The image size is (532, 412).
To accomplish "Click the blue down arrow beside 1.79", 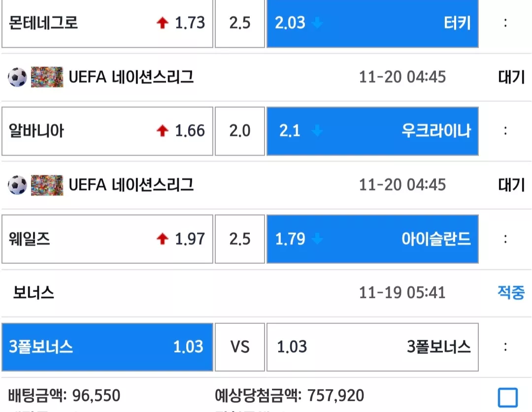I will pyautogui.click(x=317, y=239).
